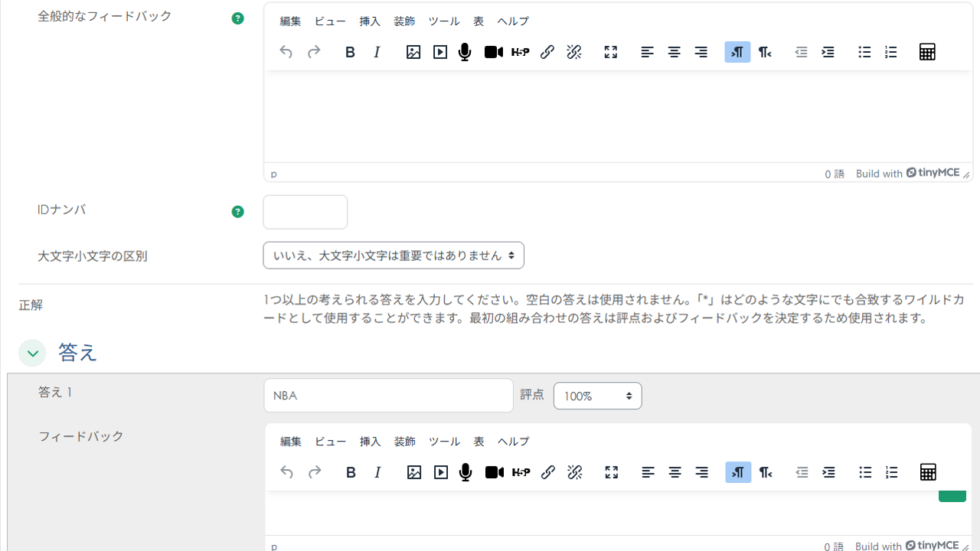Viewport: 980px width, 551px height.
Task: Open the 100% grade dropdown for Answer 1
Action: coord(597,396)
